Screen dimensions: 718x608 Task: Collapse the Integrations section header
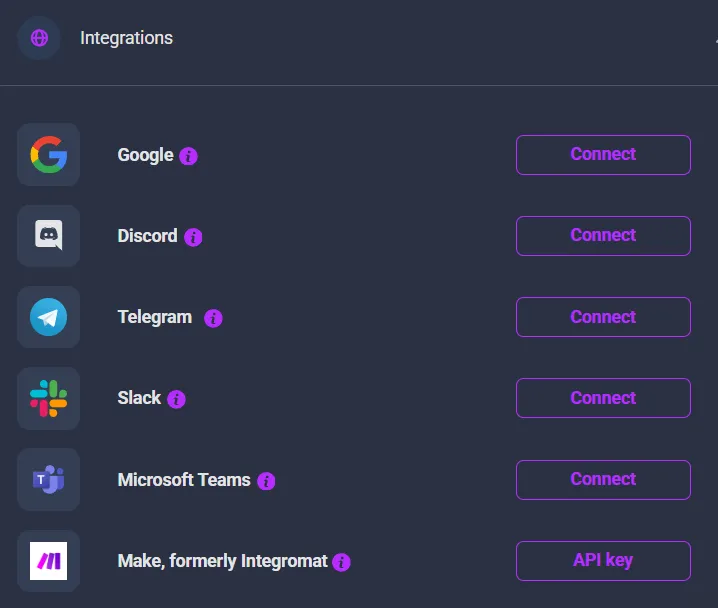(x=714, y=38)
